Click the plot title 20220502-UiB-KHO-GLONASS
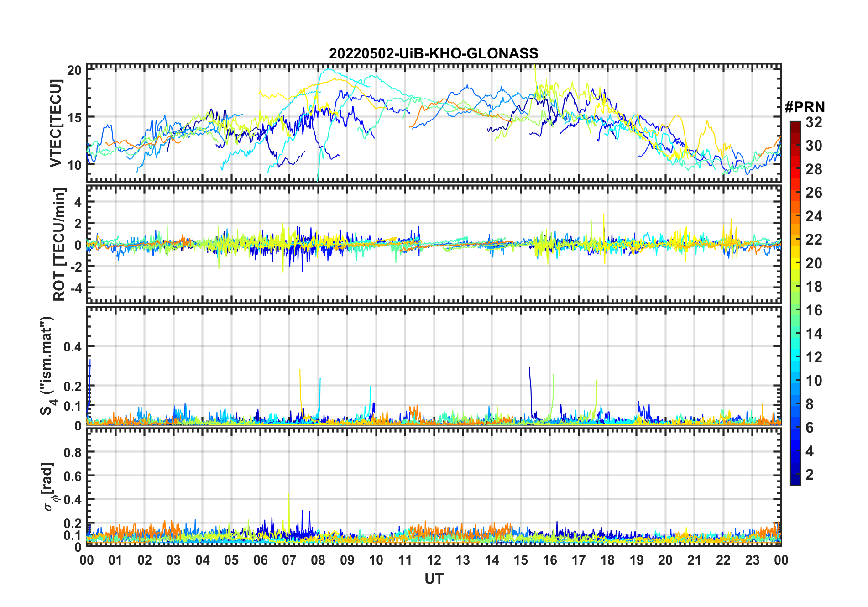The width and height of the screenshot is (868, 607). [x=434, y=53]
